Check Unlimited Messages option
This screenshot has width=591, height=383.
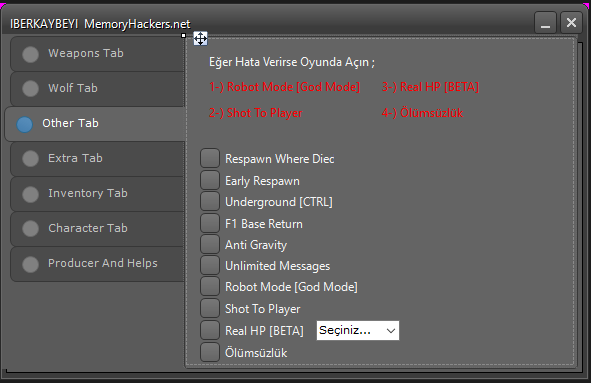(x=210, y=265)
